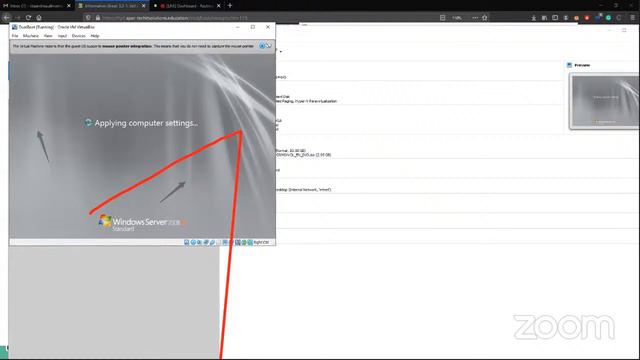This screenshot has height=360, width=640.
Task: Click the USB devices icon in VM status bar
Action: tap(213, 242)
